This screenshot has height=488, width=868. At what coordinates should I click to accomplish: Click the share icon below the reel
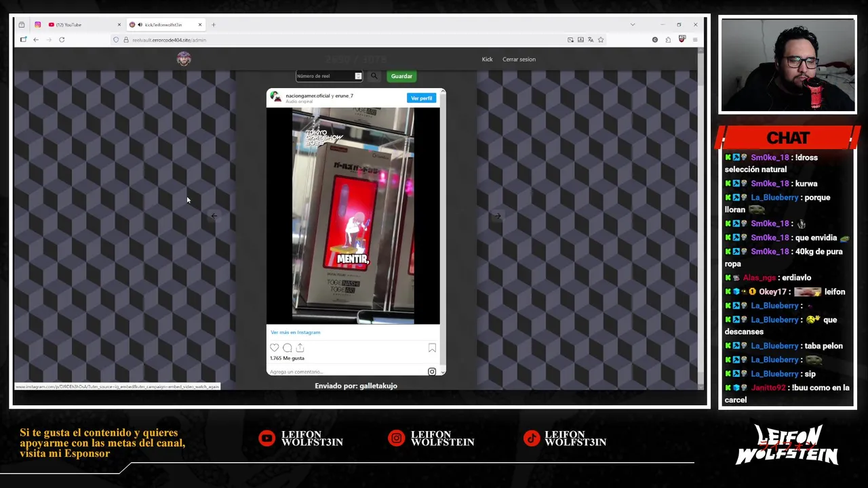tap(300, 348)
